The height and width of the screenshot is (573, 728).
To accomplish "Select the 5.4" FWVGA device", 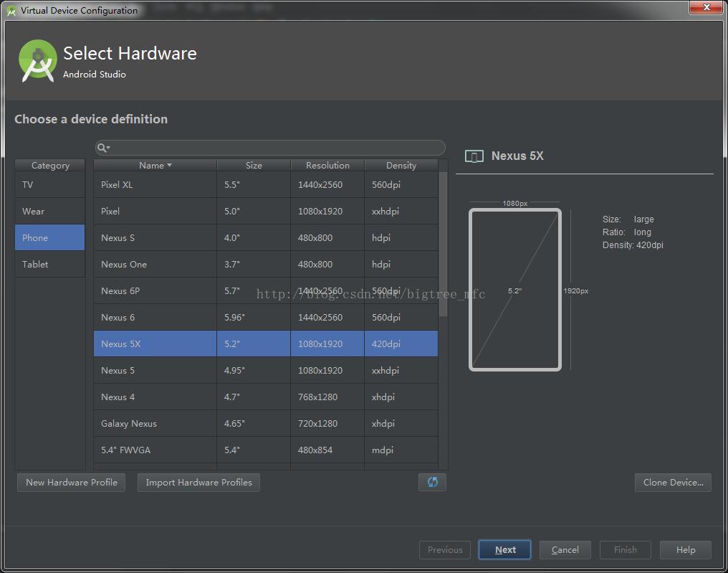I will pyautogui.click(x=266, y=450).
